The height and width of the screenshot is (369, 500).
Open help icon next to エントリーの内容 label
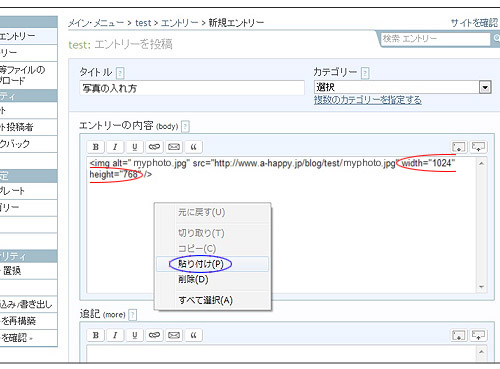point(185,126)
